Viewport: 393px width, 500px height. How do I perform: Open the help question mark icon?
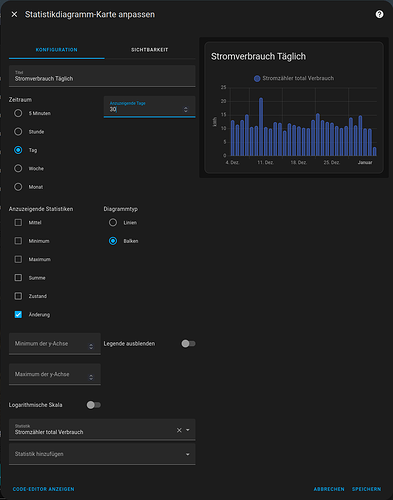point(379,14)
